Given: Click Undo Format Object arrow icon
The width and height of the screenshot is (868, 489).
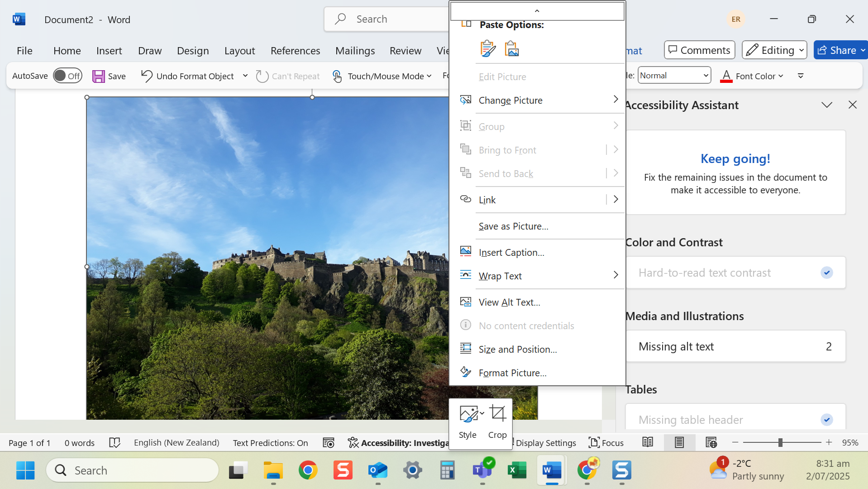Looking at the screenshot, I should point(146,76).
